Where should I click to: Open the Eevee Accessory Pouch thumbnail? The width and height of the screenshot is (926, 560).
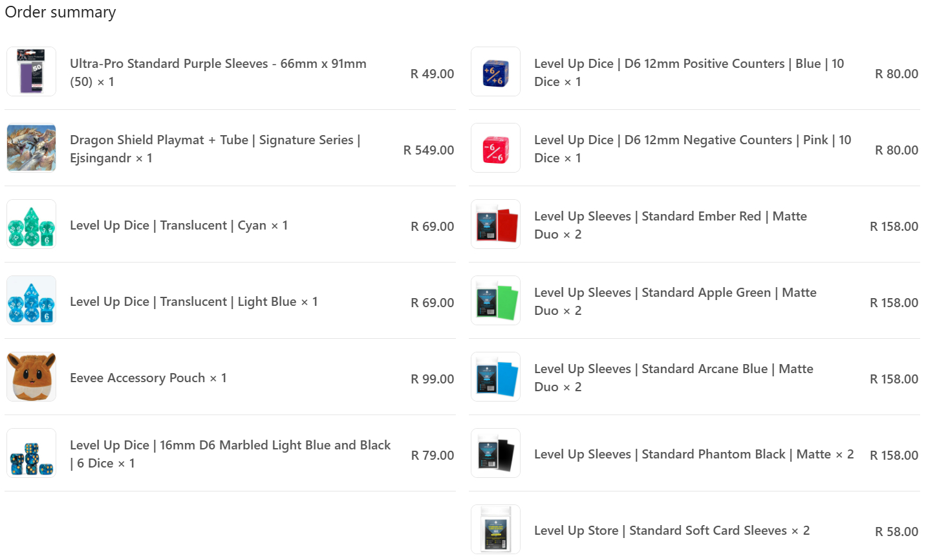(31, 377)
